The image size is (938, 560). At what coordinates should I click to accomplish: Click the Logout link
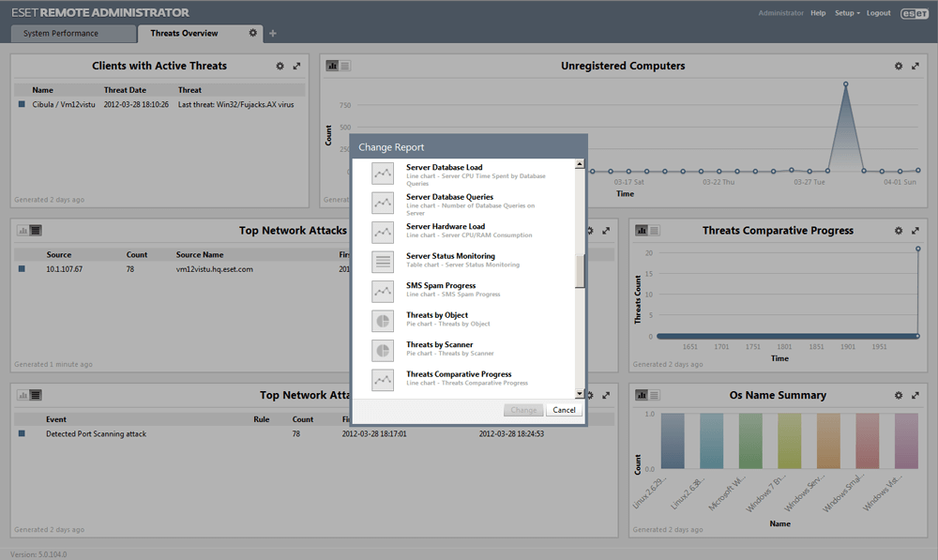[878, 13]
